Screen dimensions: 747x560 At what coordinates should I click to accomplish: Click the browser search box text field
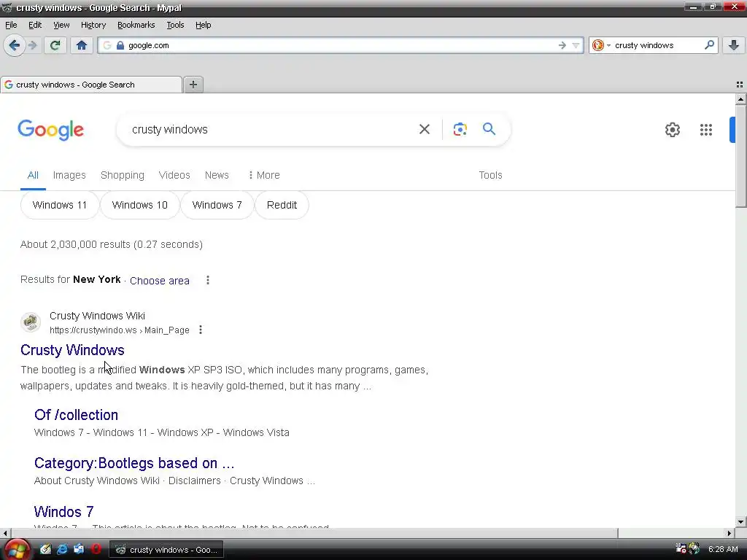coord(657,45)
